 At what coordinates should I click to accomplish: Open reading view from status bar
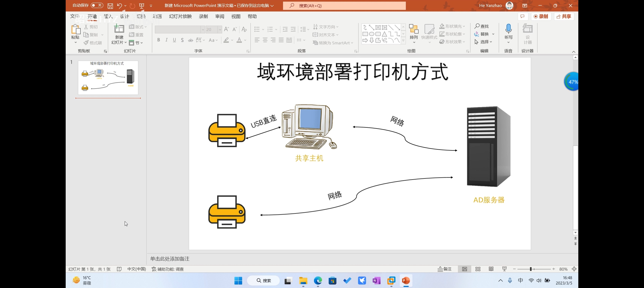(x=491, y=269)
